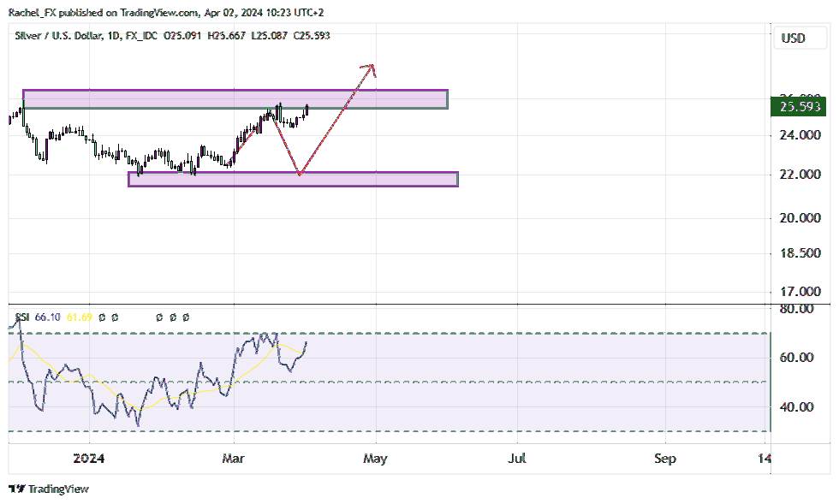
Task: Click the USD currency button
Action: [800, 38]
